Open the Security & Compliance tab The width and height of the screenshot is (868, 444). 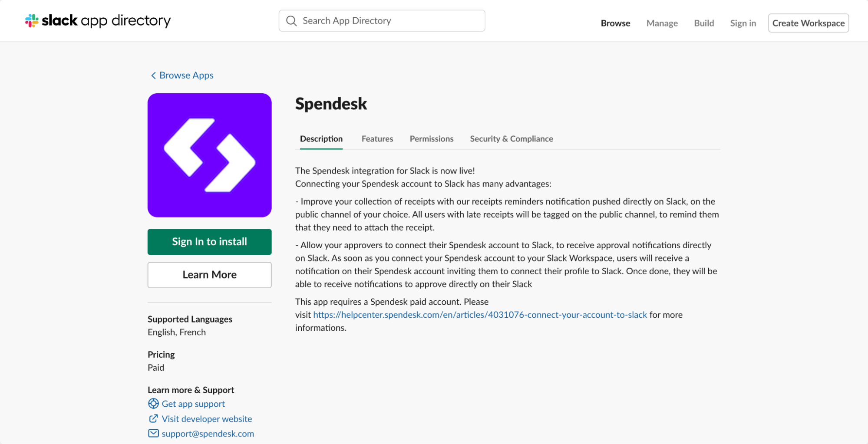tap(511, 139)
